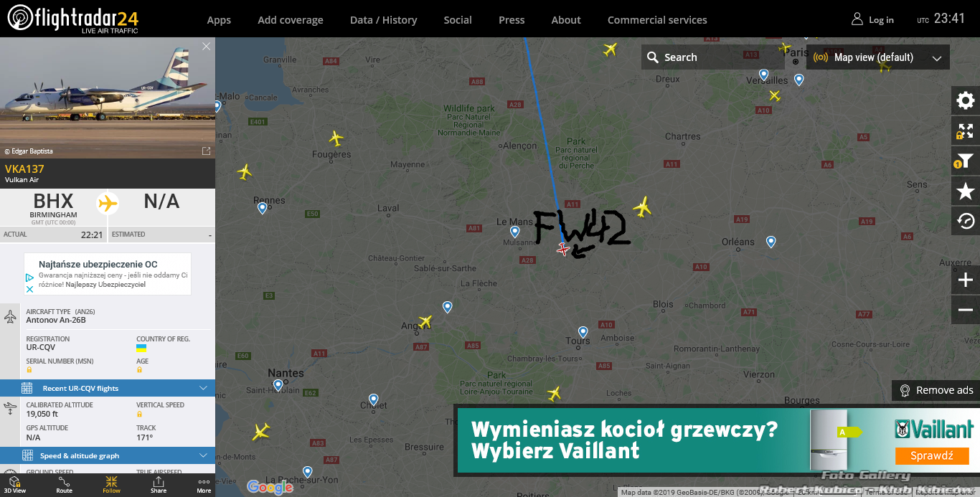Expand Speed & altitude graph section
The width and height of the screenshot is (980, 497).
pos(108,455)
